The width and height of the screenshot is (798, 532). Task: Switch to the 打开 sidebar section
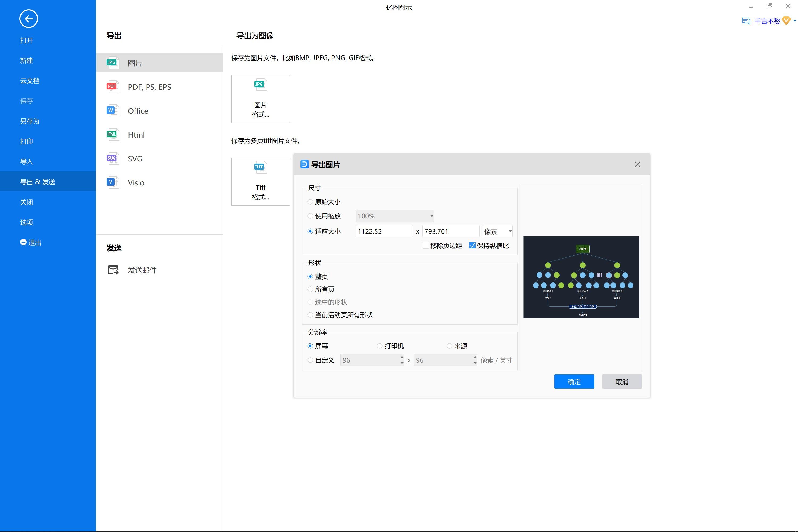[x=26, y=40]
